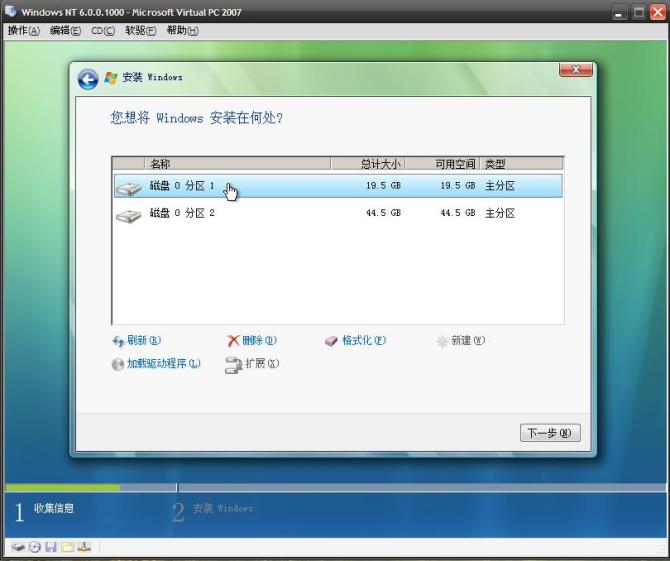Click the 删除(D) link

point(259,341)
